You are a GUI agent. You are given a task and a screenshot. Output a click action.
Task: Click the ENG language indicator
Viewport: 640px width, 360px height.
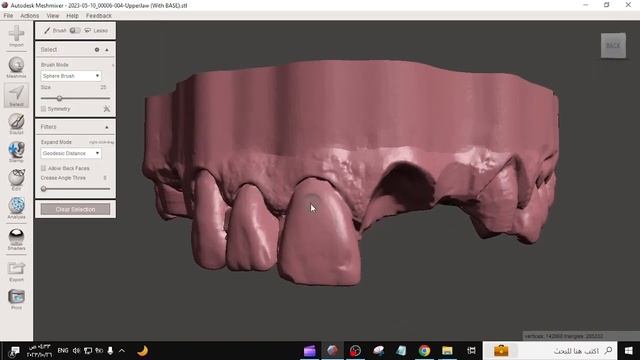click(63, 351)
